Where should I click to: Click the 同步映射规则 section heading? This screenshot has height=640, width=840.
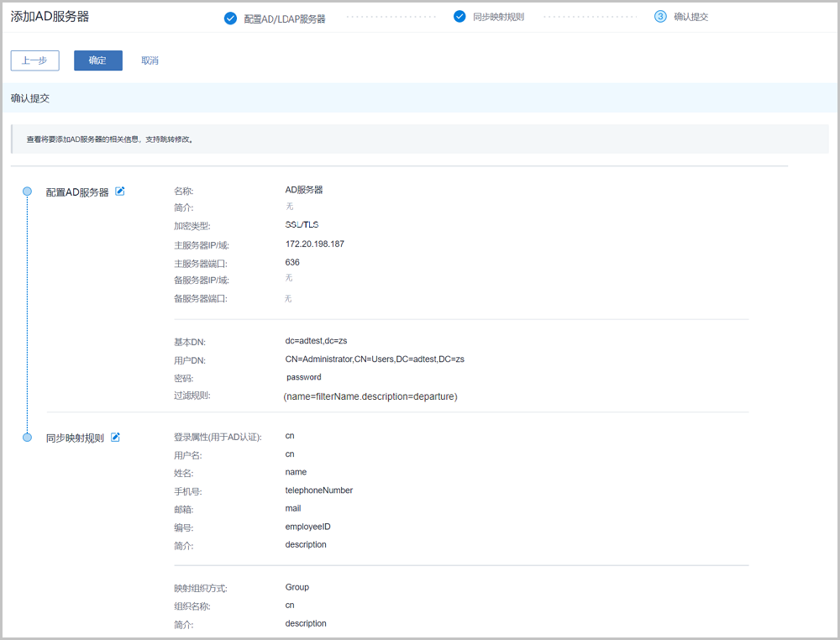[x=76, y=438]
